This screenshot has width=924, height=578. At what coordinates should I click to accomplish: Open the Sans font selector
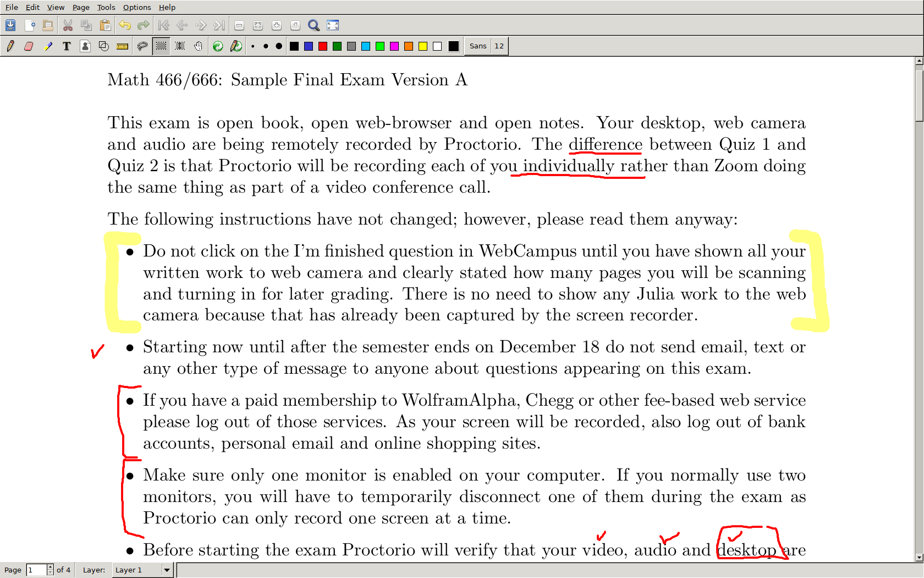pos(477,46)
